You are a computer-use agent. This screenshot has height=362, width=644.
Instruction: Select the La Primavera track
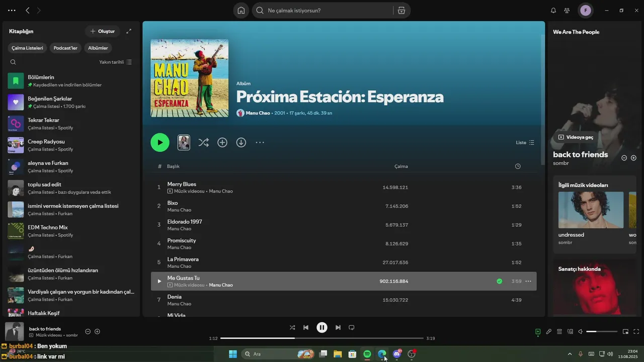[344, 262]
